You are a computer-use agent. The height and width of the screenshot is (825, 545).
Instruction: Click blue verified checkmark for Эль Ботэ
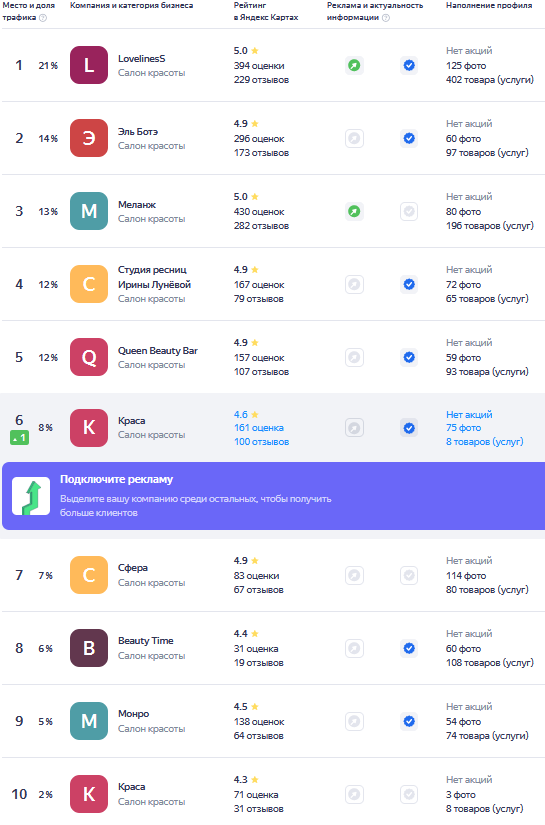(x=409, y=138)
